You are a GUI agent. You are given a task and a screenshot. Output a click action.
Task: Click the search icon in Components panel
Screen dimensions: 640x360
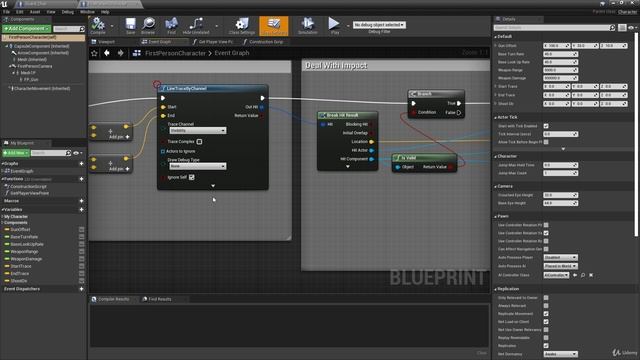click(82, 29)
